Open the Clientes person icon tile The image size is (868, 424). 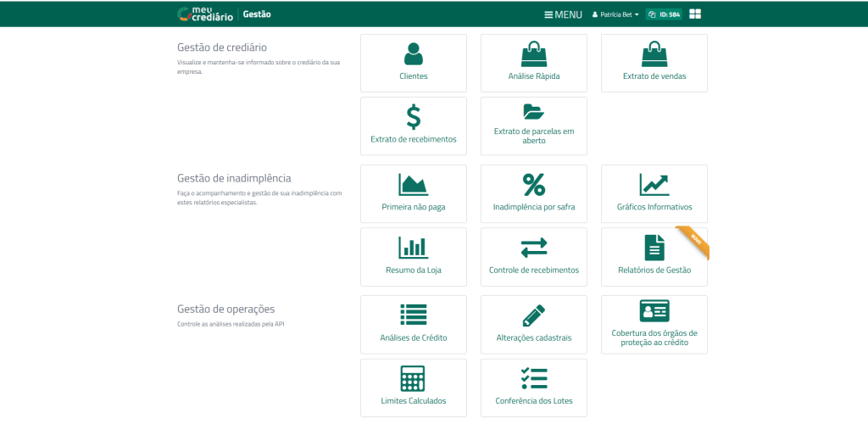click(413, 54)
